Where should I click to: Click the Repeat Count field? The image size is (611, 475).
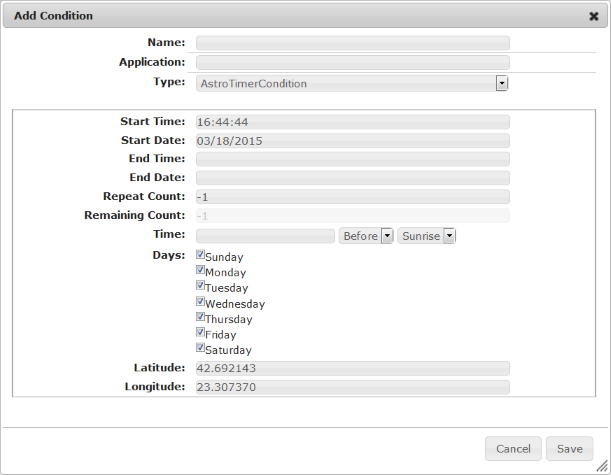pos(352,197)
